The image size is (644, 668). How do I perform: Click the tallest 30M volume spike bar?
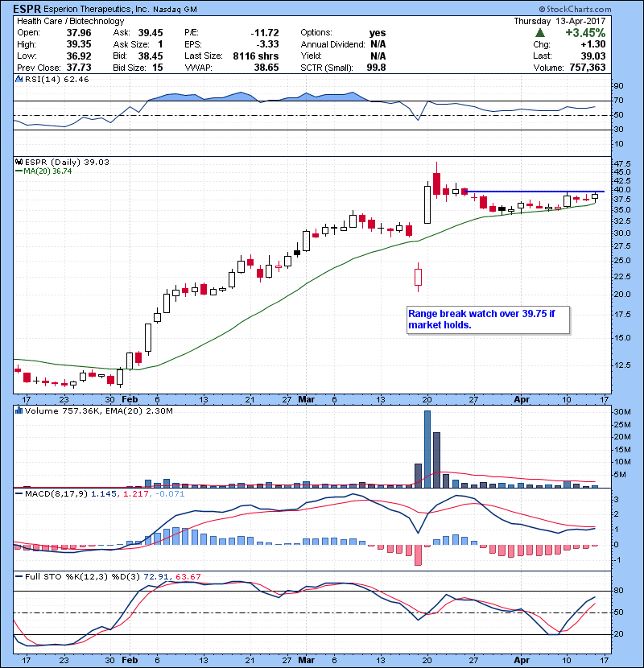427,448
